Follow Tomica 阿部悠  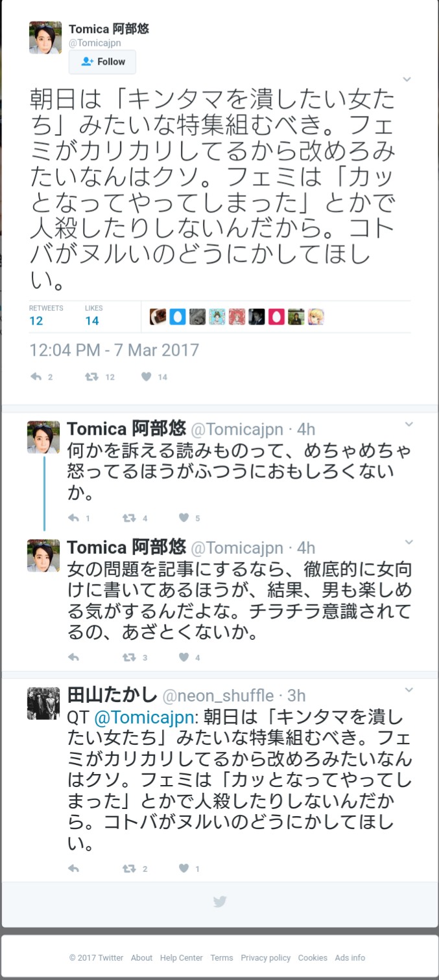(102, 62)
